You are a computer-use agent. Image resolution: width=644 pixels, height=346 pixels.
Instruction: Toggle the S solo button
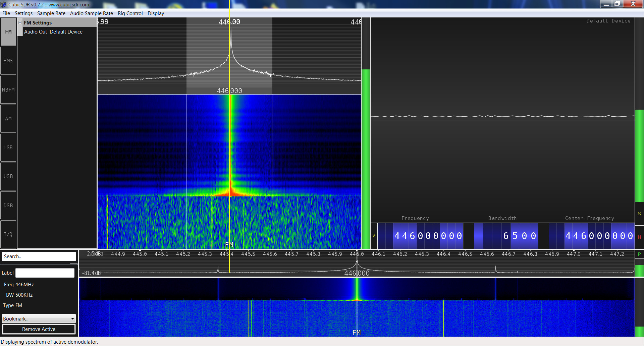[x=639, y=214]
